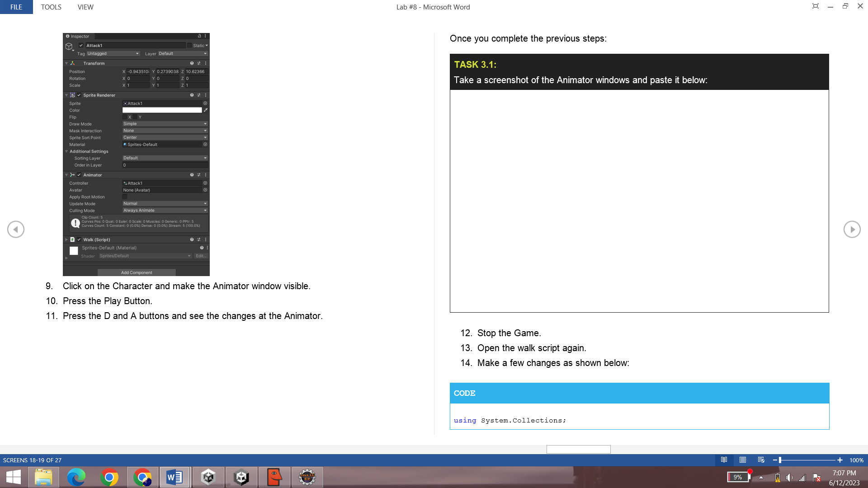Screen dimensions: 868x488
Task: Click the eyedropper next to the Color field
Action: click(x=205, y=110)
